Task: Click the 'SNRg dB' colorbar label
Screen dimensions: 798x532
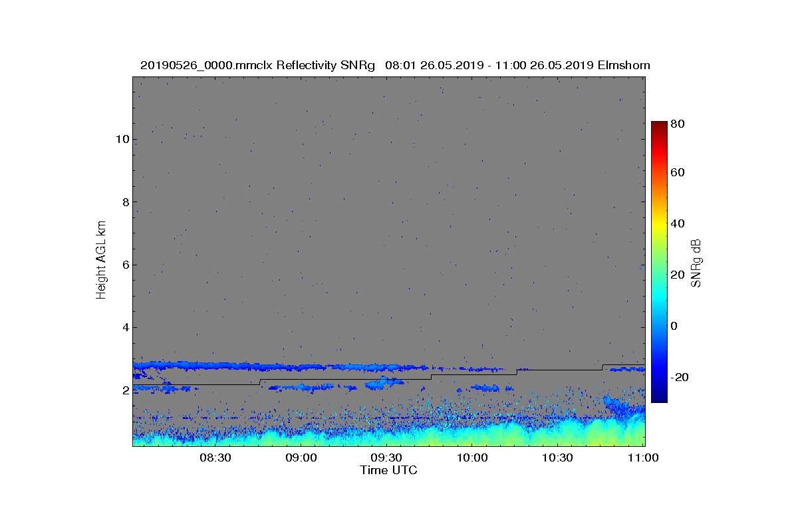Action: [696, 262]
